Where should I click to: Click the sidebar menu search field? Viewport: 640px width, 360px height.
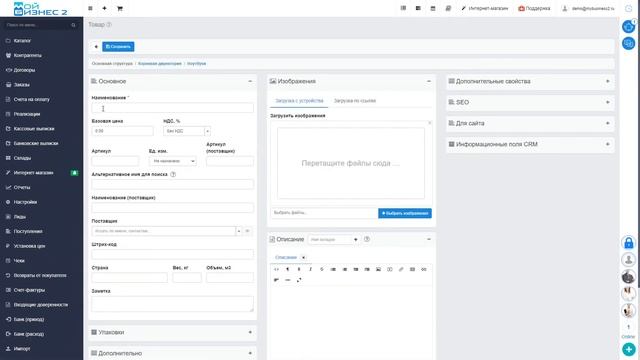40,25
